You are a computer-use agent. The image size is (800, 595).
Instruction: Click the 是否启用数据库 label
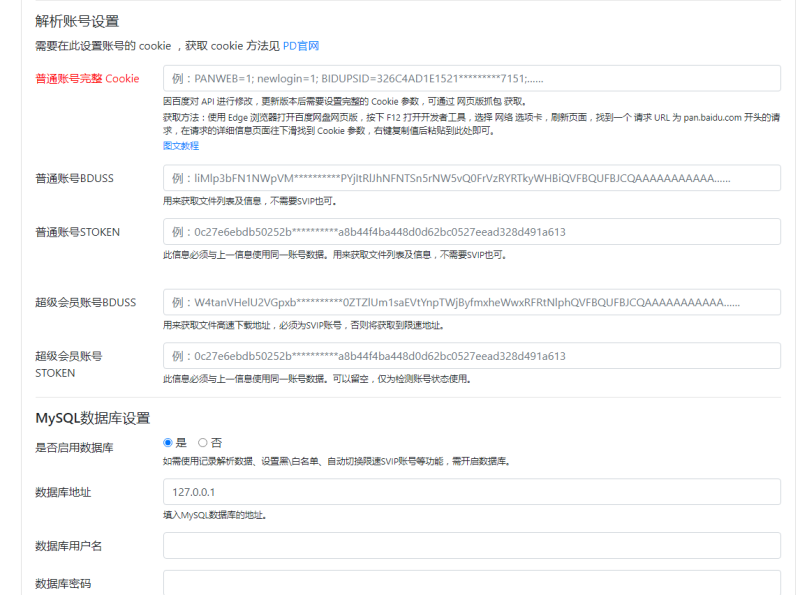pyautogui.click(x=74, y=448)
